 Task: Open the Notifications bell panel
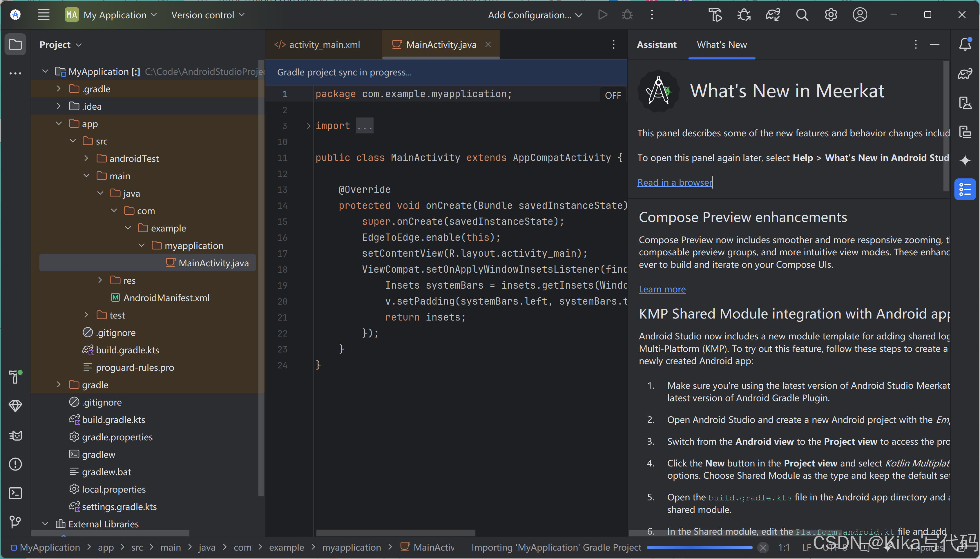click(965, 44)
